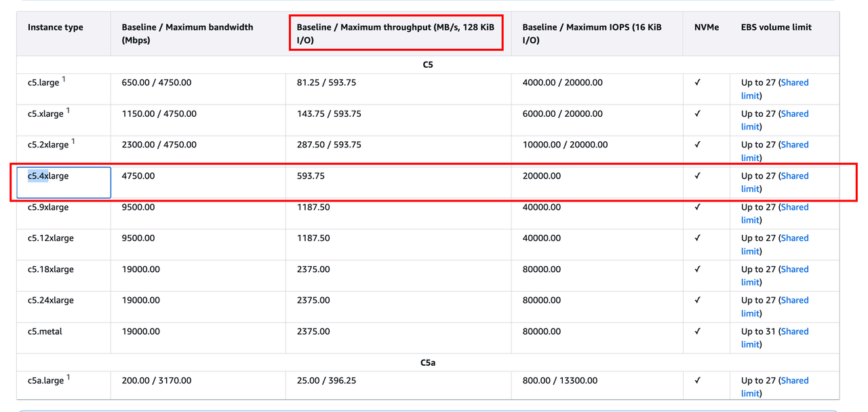Viewport: 868px width, 412px height.
Task: Click IOPS value 10000.00 / 20000.00
Action: click(566, 145)
